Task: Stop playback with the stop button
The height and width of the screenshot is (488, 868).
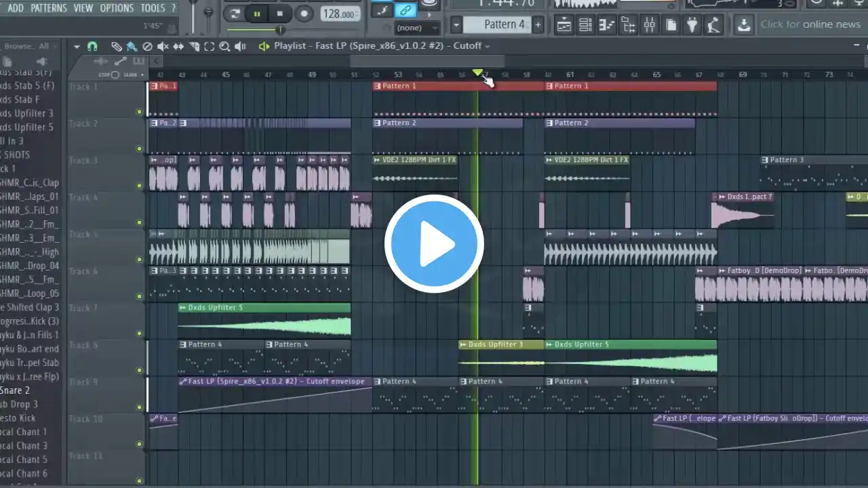Action: pyautogui.click(x=280, y=13)
